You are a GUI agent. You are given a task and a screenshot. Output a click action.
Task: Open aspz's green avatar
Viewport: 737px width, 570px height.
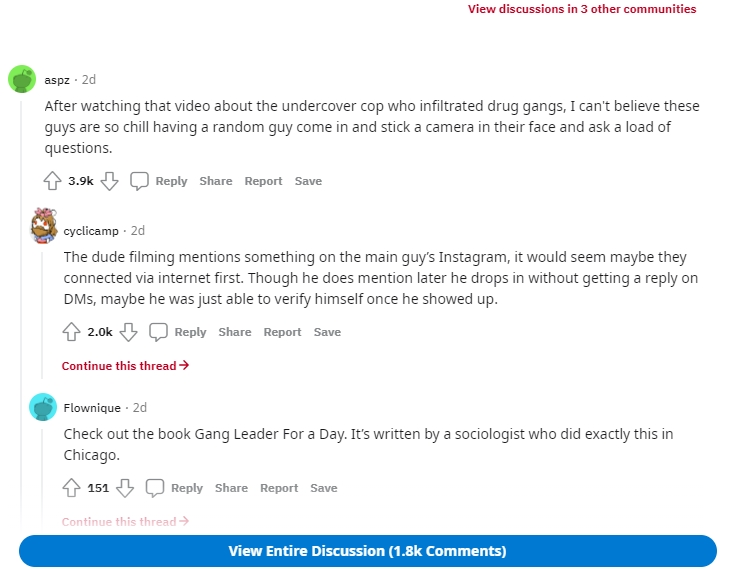pyautogui.click(x=22, y=79)
